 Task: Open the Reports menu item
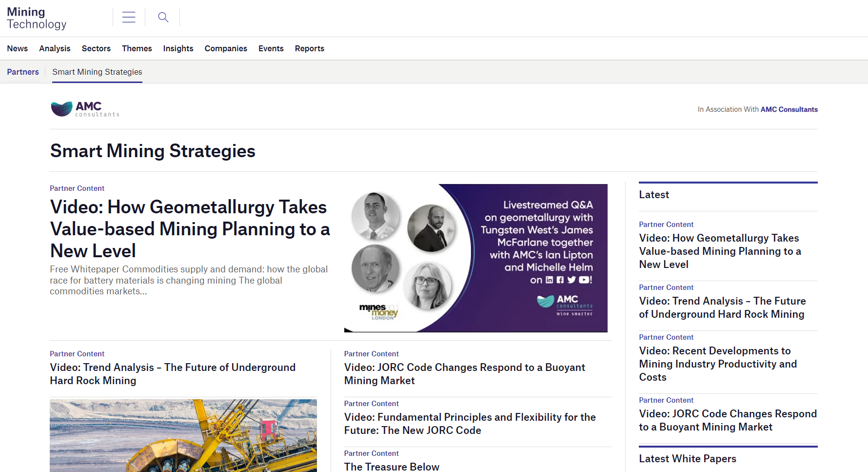[x=309, y=48]
